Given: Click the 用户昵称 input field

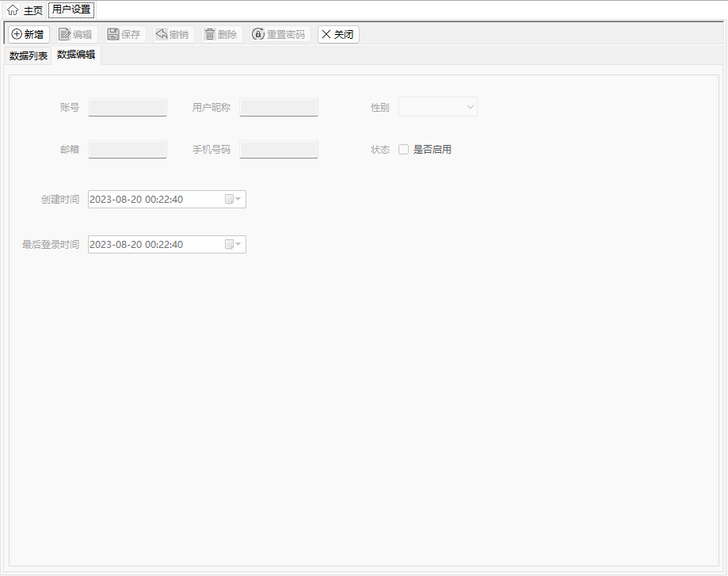Looking at the screenshot, I should [x=279, y=107].
